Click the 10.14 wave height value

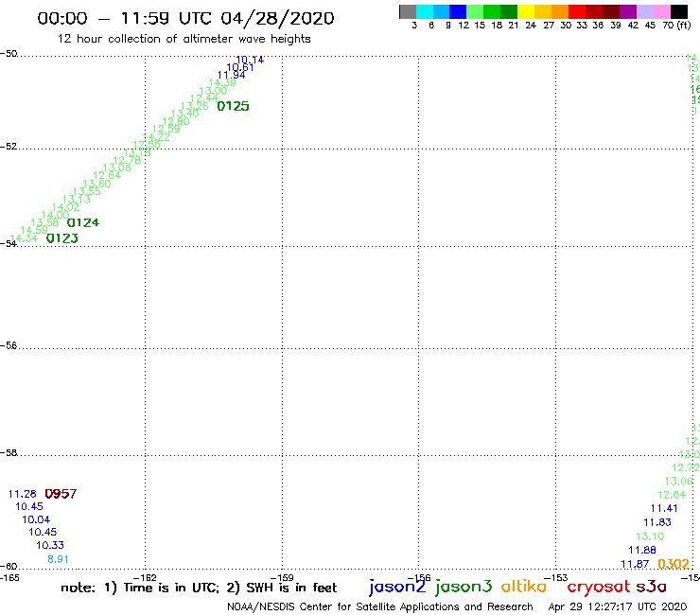[250, 60]
